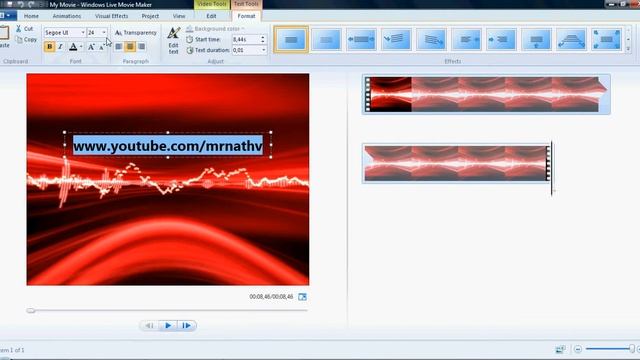Click the Save icon in title bar
This screenshot has height=360, width=640.
click(x=9, y=4)
